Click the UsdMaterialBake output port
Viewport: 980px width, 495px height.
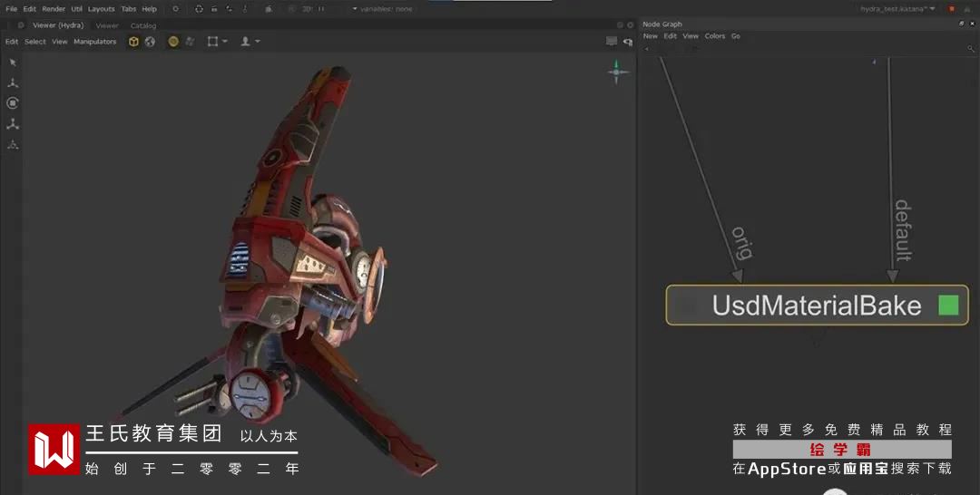[818, 339]
